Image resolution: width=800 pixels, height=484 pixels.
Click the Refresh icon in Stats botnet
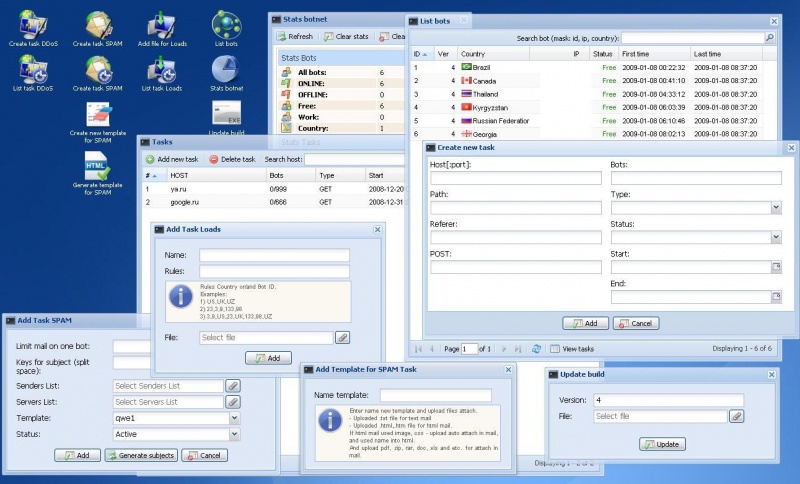click(x=295, y=37)
